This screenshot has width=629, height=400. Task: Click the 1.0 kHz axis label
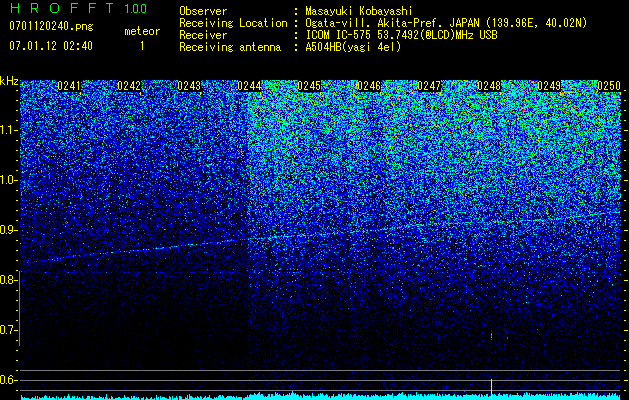click(8, 181)
